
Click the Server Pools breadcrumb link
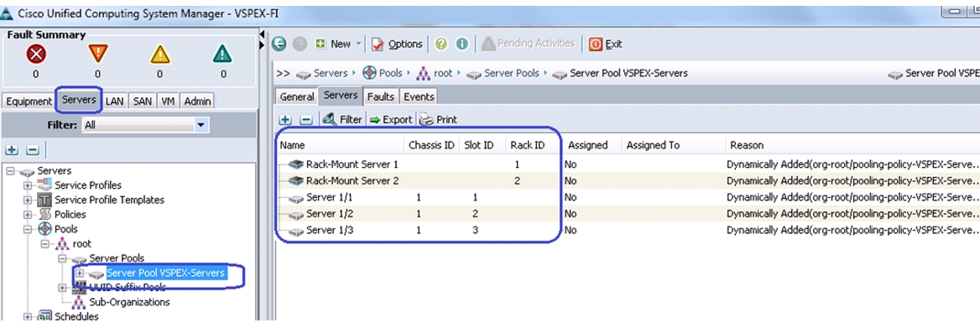pyautogui.click(x=511, y=73)
